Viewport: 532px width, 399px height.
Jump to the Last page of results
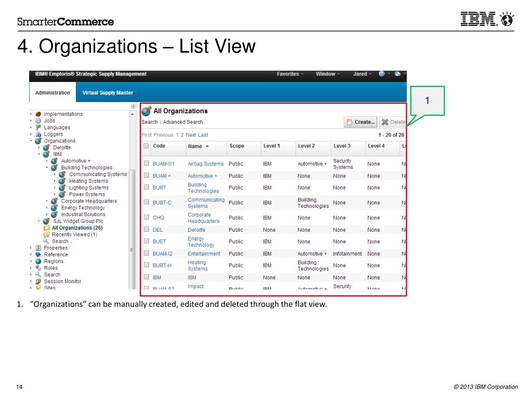(203, 135)
